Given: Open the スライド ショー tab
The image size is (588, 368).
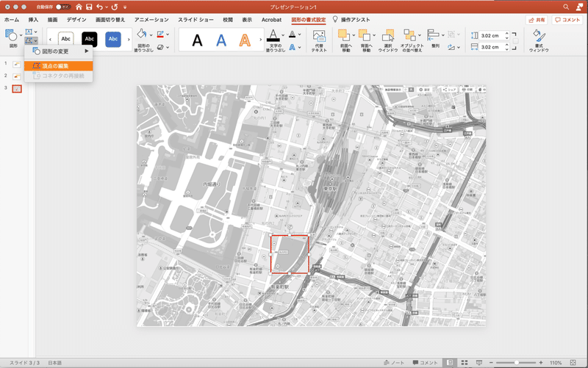Looking at the screenshot, I should [196, 20].
